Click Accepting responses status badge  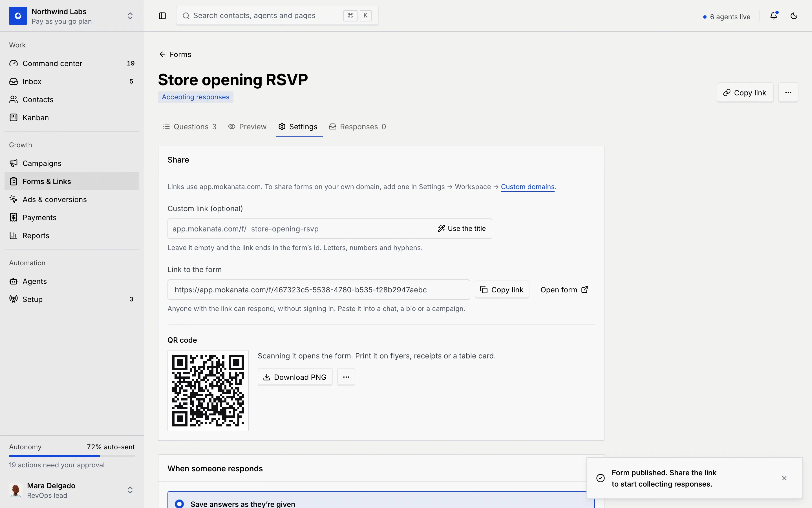(x=196, y=97)
